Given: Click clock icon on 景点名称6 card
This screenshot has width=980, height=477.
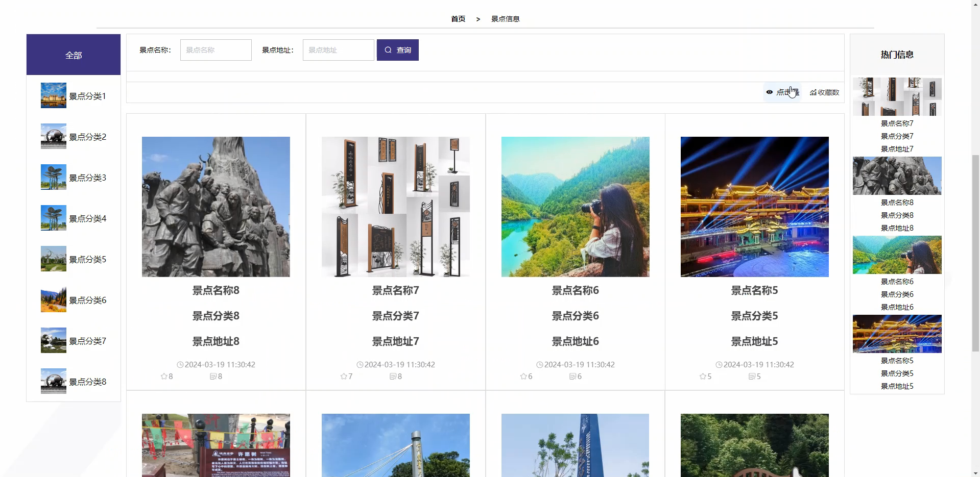Looking at the screenshot, I should point(540,365).
